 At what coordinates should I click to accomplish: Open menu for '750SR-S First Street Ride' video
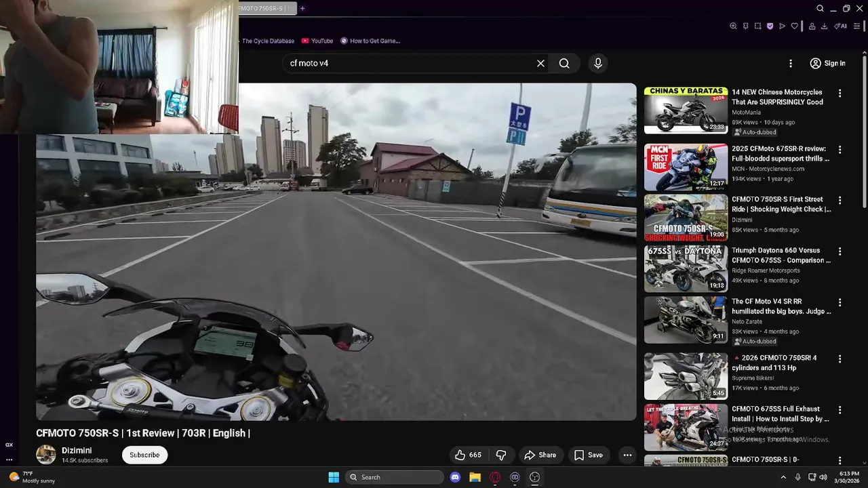tap(840, 200)
